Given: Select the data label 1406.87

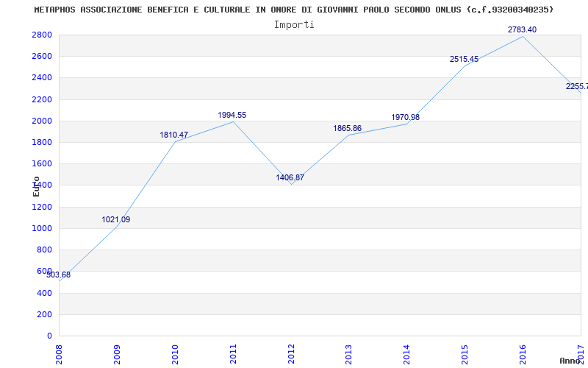Looking at the screenshot, I should coord(290,177).
